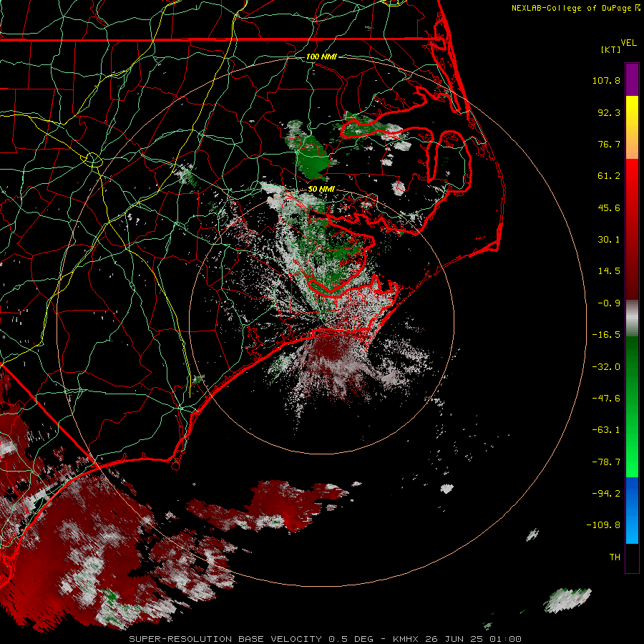Screen dimensions: 644x644
Task: Select the -0.9 legend value
Action: coord(609,303)
